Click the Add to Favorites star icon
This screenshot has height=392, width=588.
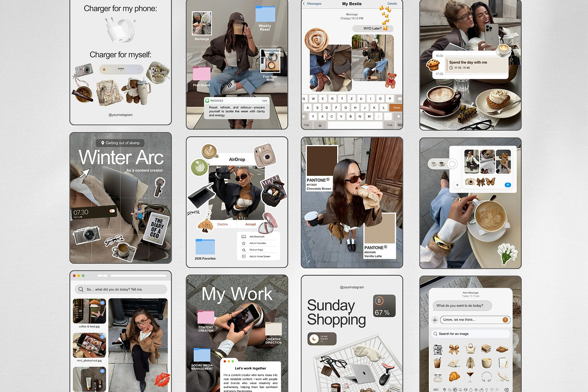pyautogui.click(x=244, y=243)
